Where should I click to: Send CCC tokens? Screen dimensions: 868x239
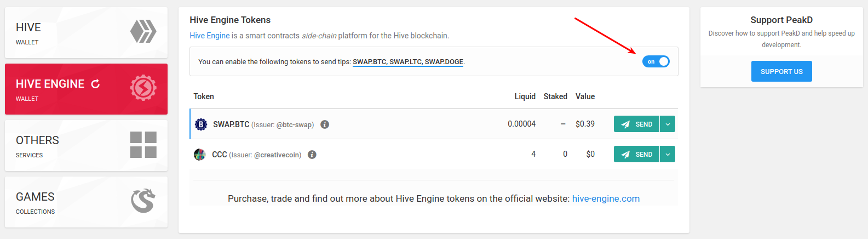636,155
